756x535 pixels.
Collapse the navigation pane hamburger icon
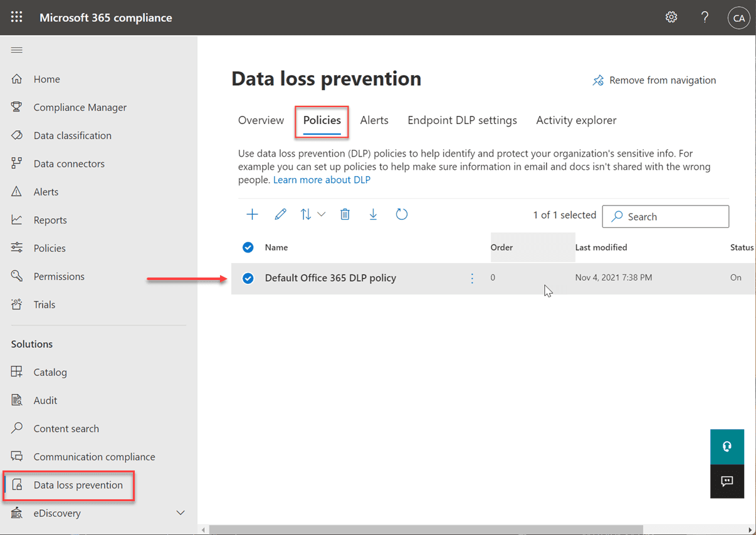pyautogui.click(x=17, y=50)
